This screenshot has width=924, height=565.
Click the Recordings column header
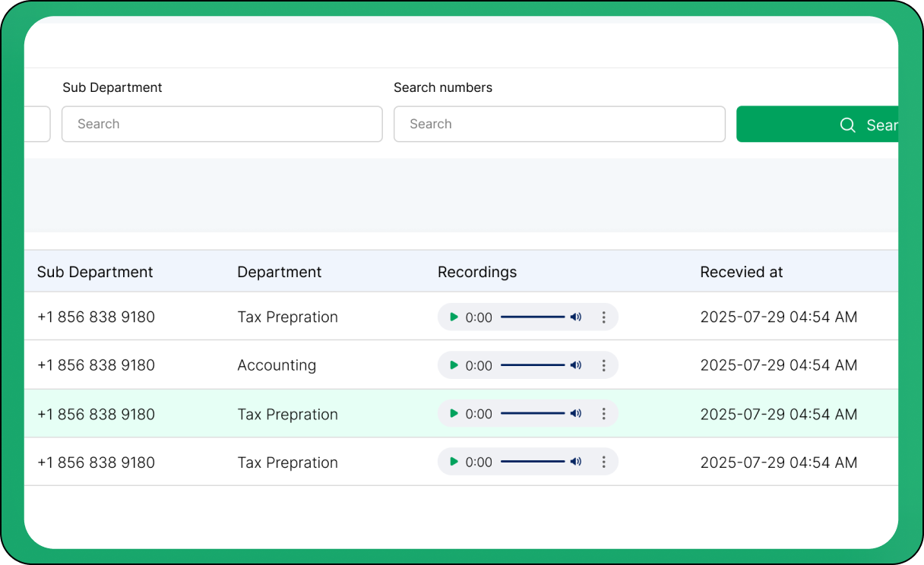tap(477, 272)
